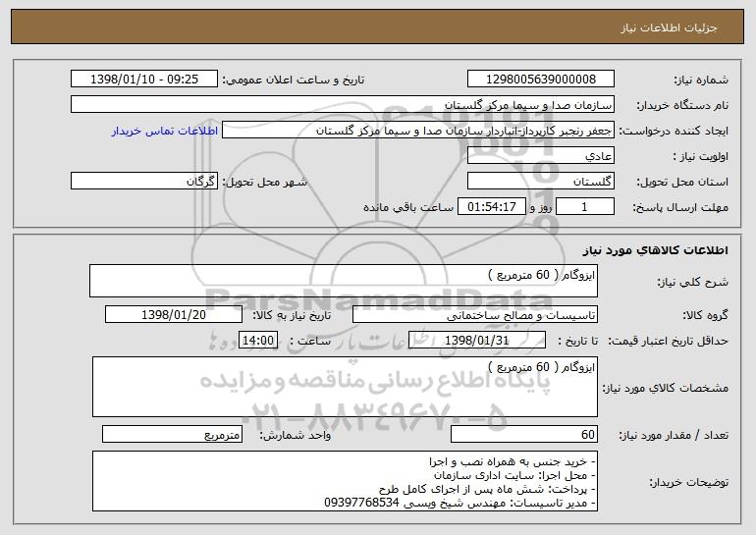The width and height of the screenshot is (756, 535).
Task: Click the label گروه کالا
Action: click(x=706, y=315)
